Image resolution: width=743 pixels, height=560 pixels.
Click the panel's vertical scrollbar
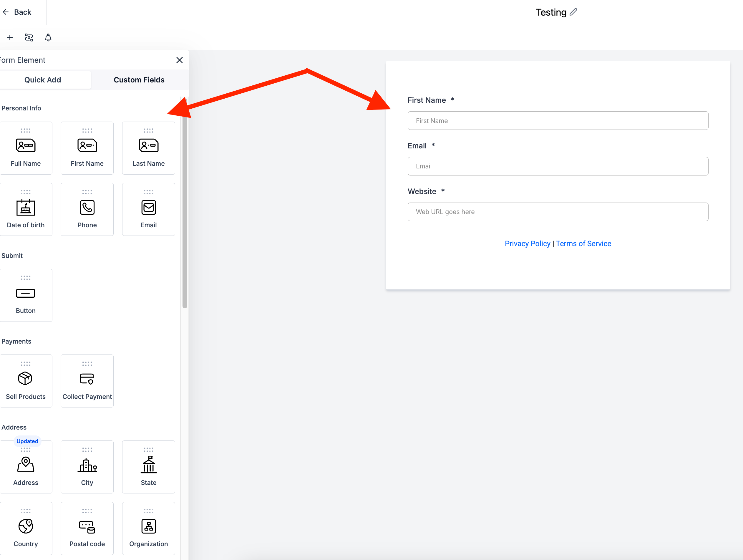185,203
